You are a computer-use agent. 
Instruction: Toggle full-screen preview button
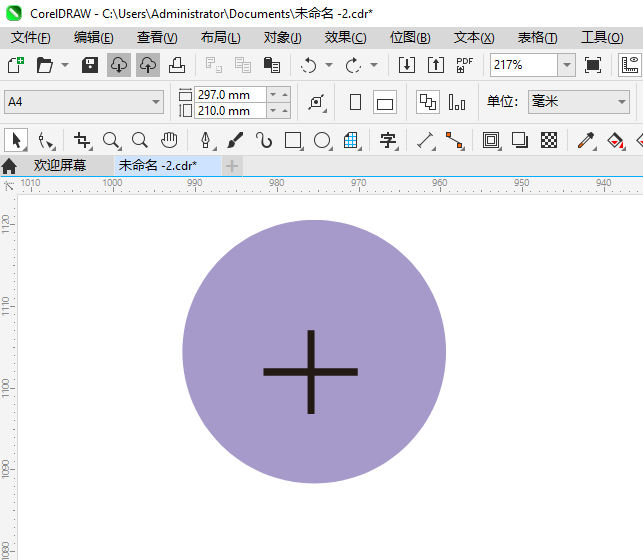(x=593, y=65)
